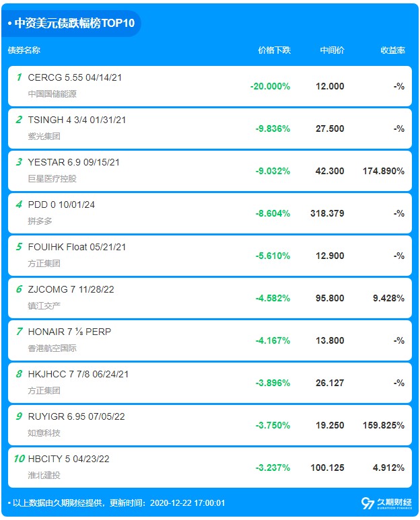Click HKJHCC 7 7/8 06/24/21 bond
This screenshot has height=520, width=420.
click(78, 374)
